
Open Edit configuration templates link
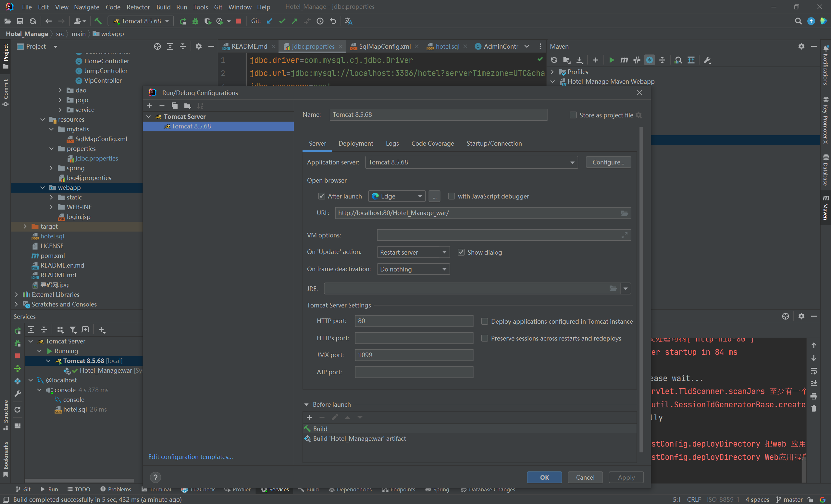coord(191,457)
